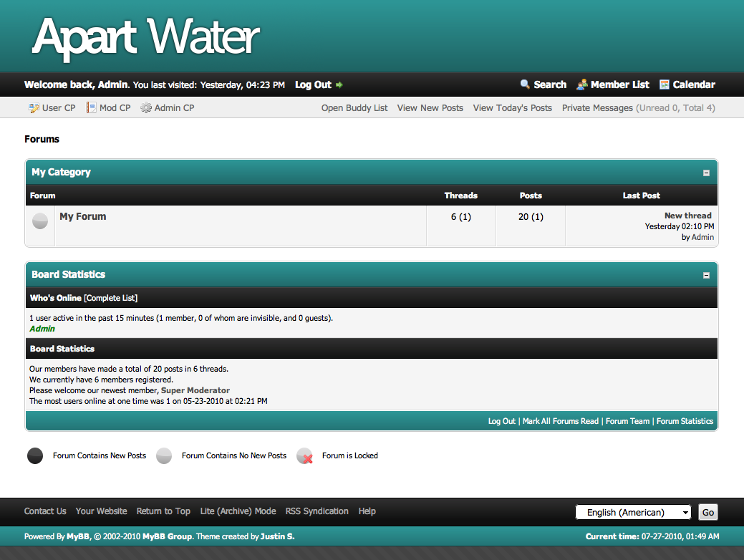The height and width of the screenshot is (560, 744).
Task: Click the 'Forum Contains New Posts' text
Action: [99, 455]
